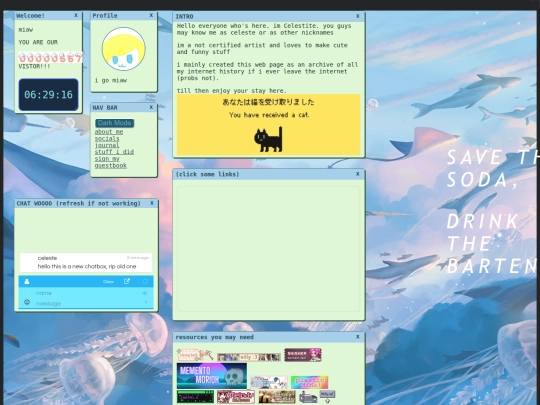Image resolution: width=540 pixels, height=405 pixels.
Task: Click the 'You have received a cat.' text
Action: [x=269, y=115]
